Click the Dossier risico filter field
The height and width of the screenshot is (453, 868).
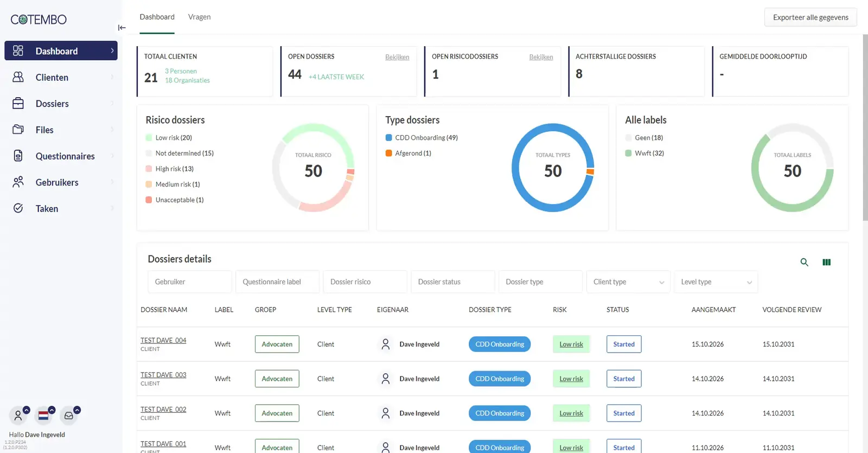pos(365,282)
